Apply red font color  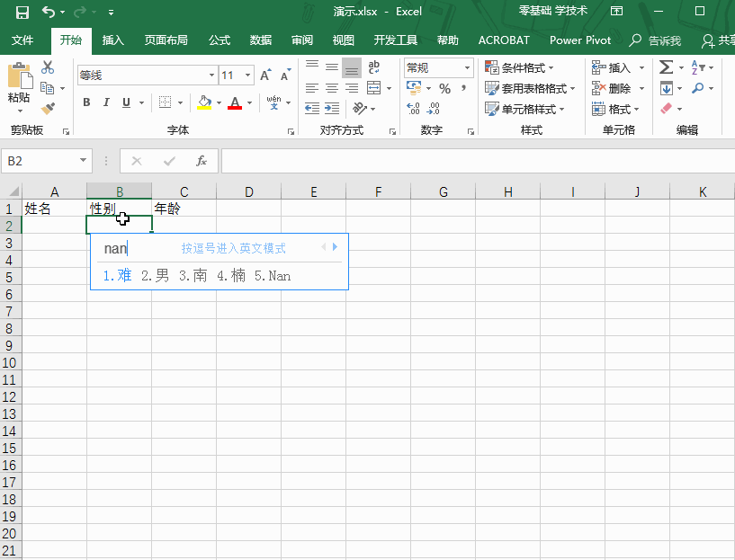point(235,102)
